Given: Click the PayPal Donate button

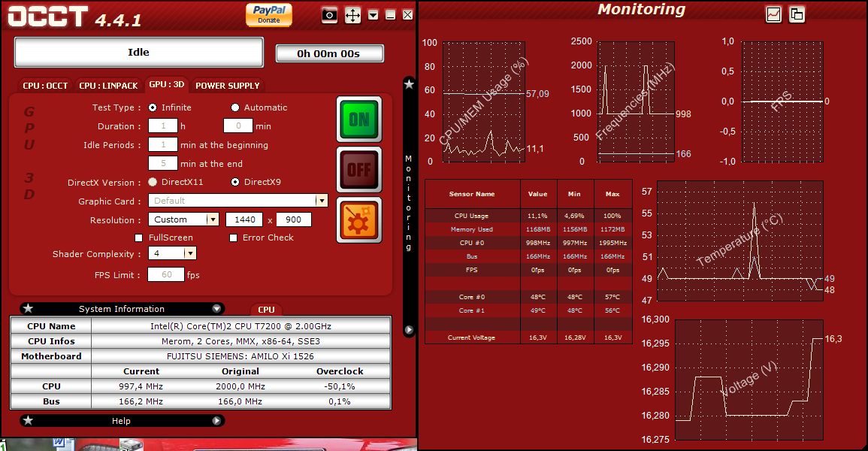Looking at the screenshot, I should pyautogui.click(x=269, y=14).
